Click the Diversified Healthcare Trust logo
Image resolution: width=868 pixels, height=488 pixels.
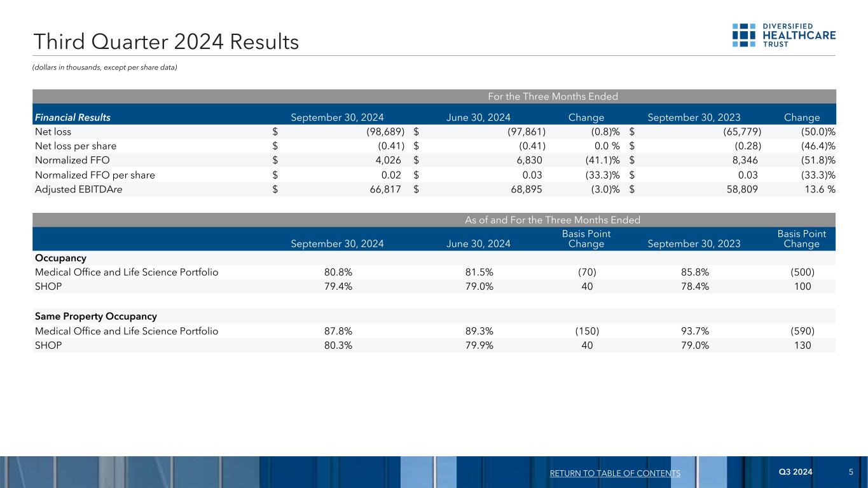click(783, 36)
